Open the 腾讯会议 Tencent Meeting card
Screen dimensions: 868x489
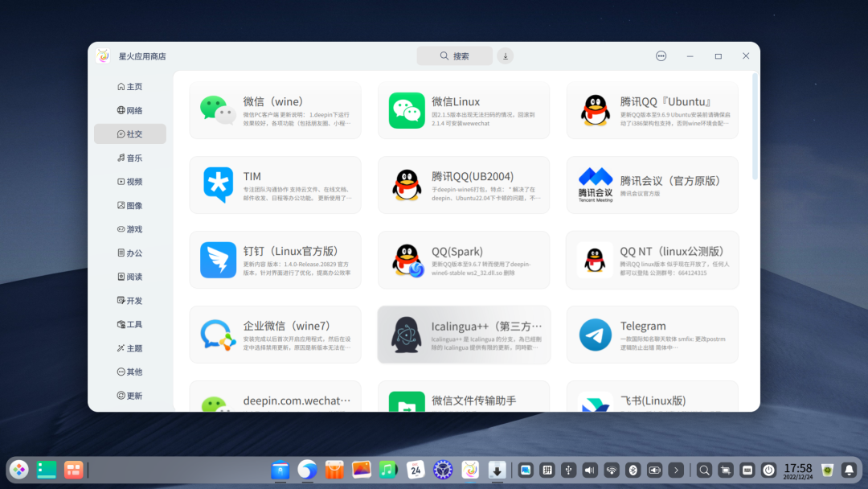coord(652,185)
